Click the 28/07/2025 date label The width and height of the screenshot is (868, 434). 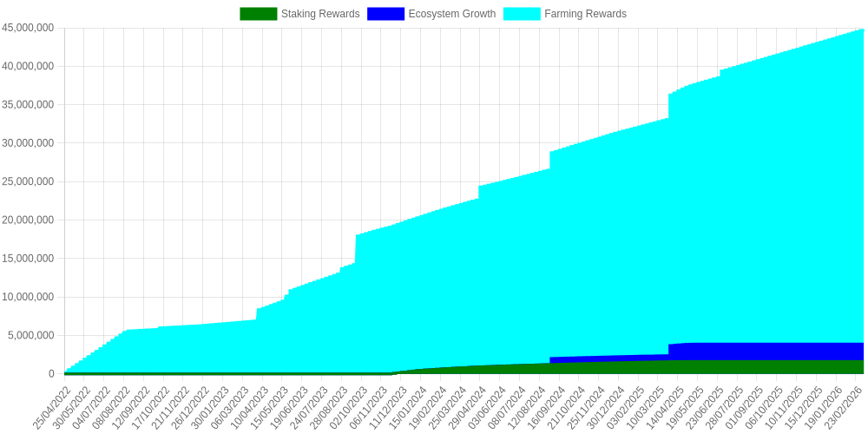point(723,409)
